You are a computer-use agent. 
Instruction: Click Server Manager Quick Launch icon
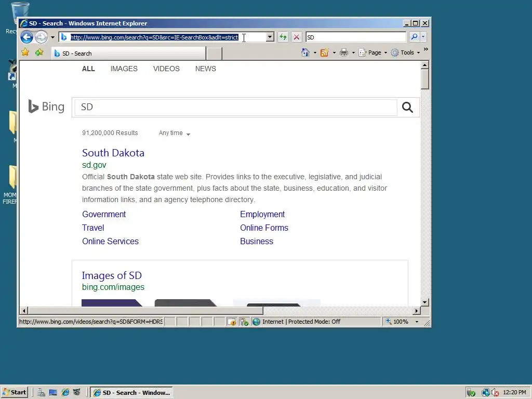(x=41, y=393)
